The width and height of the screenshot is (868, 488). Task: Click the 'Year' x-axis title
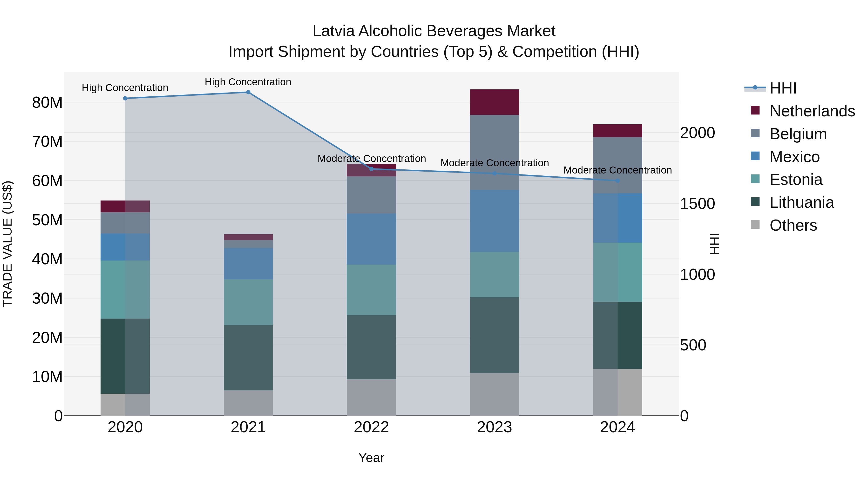pyautogui.click(x=371, y=458)
